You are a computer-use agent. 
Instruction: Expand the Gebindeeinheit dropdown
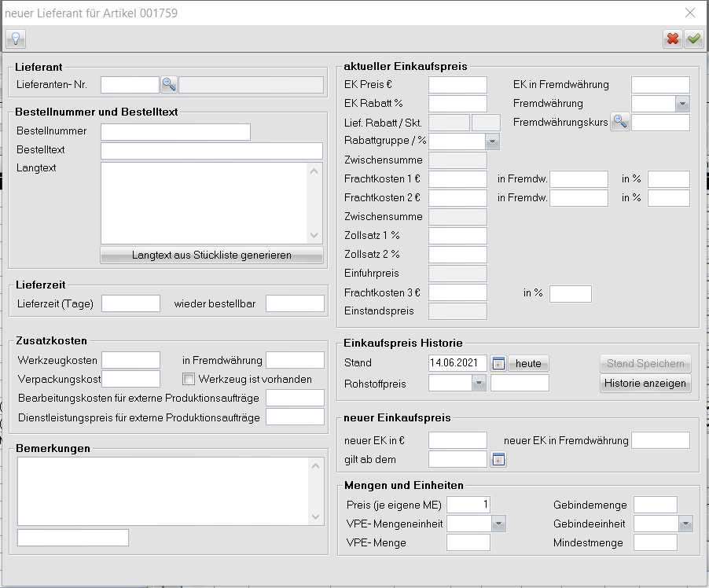(685, 524)
